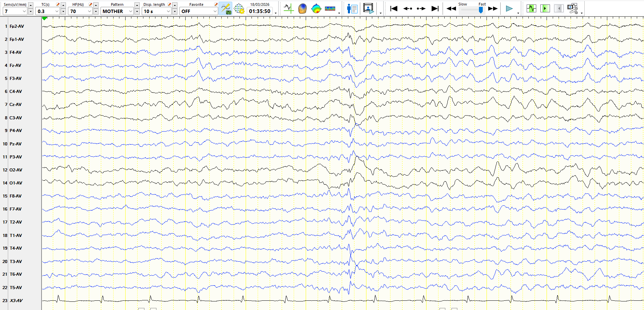Open the electrode montage settings icon
Screen dimensions: 644x310
[239, 8]
